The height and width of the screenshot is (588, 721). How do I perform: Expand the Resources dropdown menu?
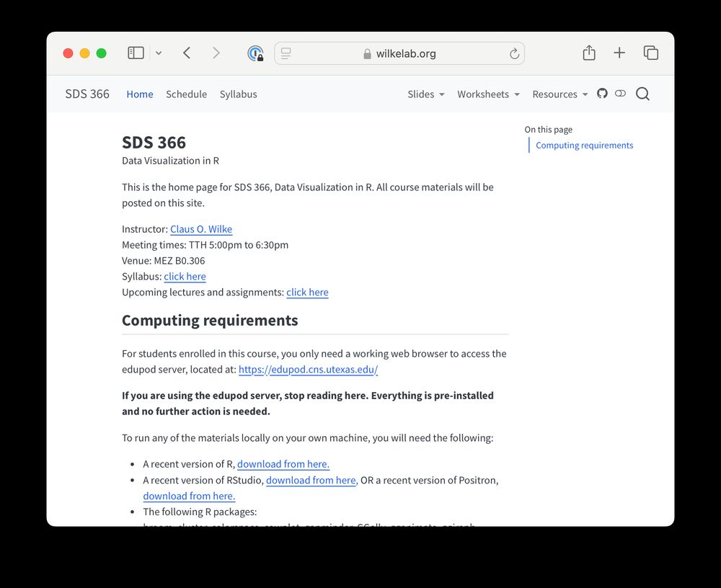[x=560, y=94]
